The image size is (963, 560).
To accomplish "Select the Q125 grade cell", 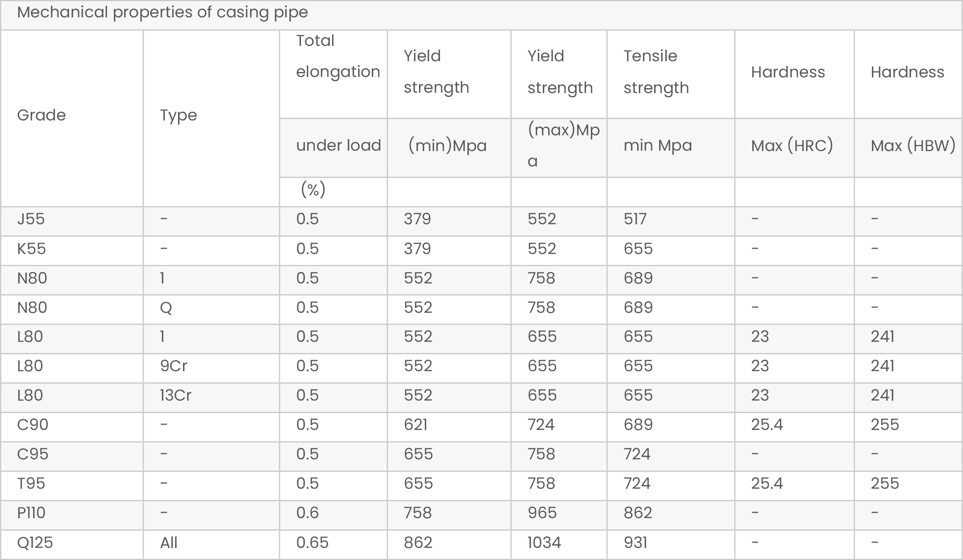I will (x=35, y=543).
